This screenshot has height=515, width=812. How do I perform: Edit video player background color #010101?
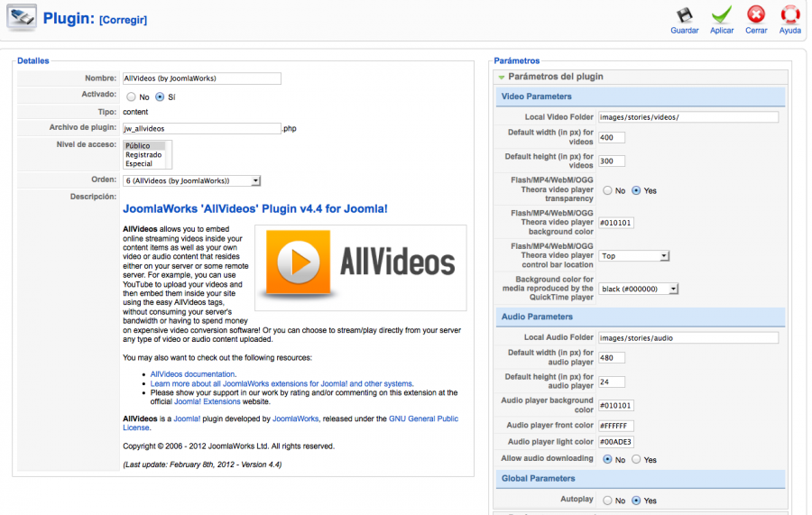616,223
